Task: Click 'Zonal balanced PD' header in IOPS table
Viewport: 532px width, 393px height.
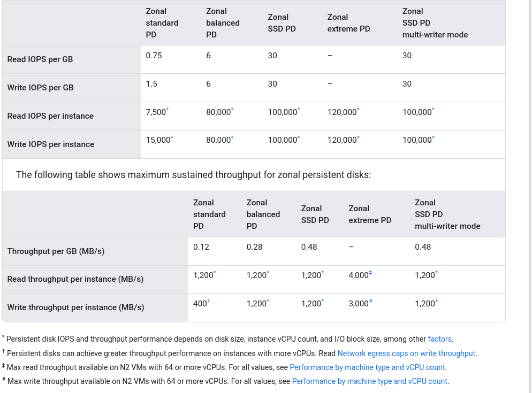Action: [223, 23]
